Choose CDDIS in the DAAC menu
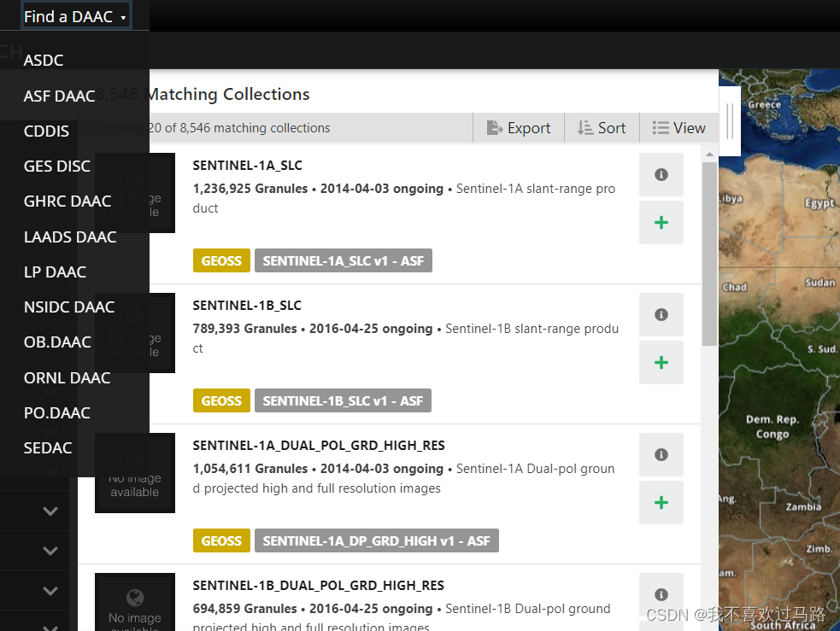The height and width of the screenshot is (631, 840). [x=46, y=131]
